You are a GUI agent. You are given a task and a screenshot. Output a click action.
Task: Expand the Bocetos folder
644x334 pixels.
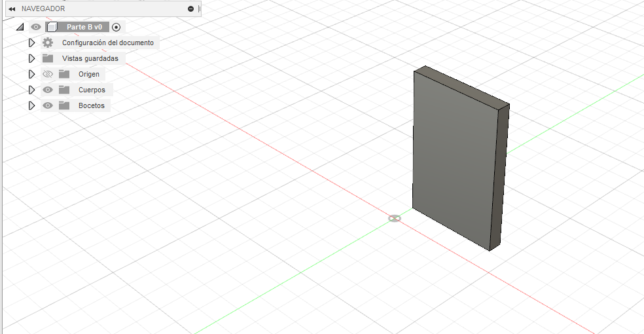click(x=31, y=105)
